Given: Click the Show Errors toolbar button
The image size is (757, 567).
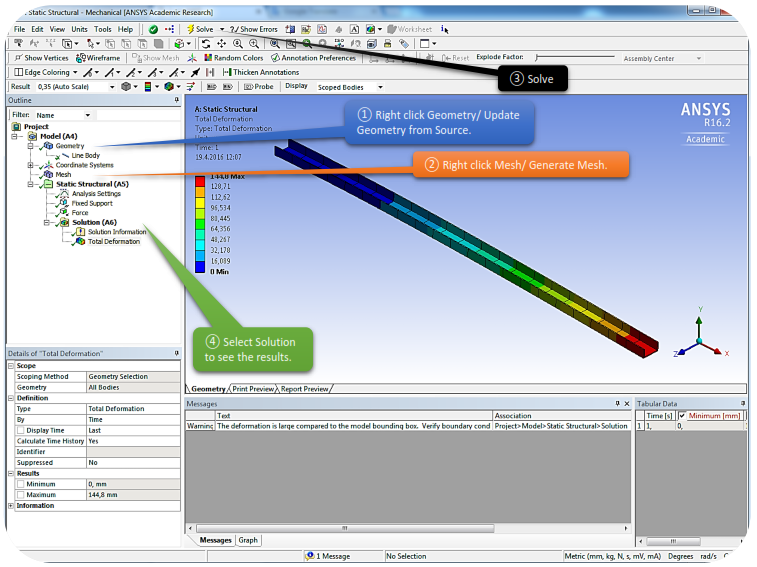Looking at the screenshot, I should 254,29.
